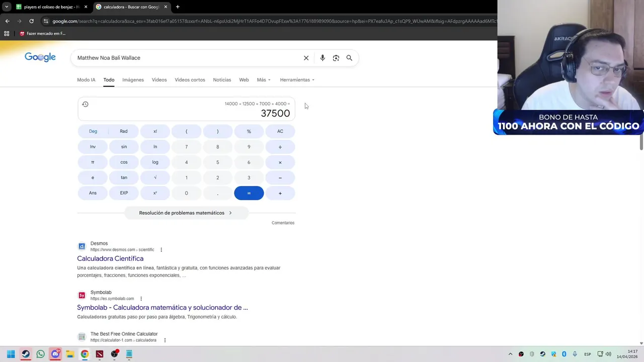Switch to Web results tab
Viewport: 644px width, 362px height.
(x=244, y=80)
